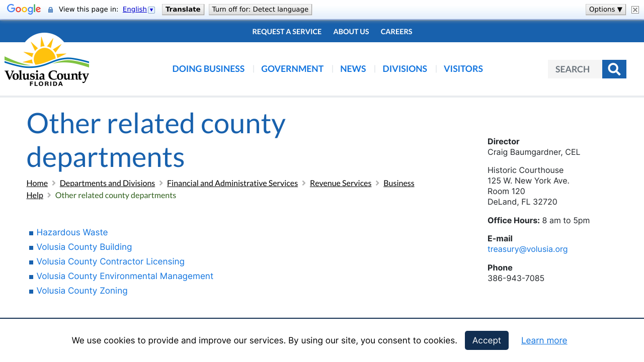Open the Doing Business navigation menu
The width and height of the screenshot is (644, 362).
point(208,69)
